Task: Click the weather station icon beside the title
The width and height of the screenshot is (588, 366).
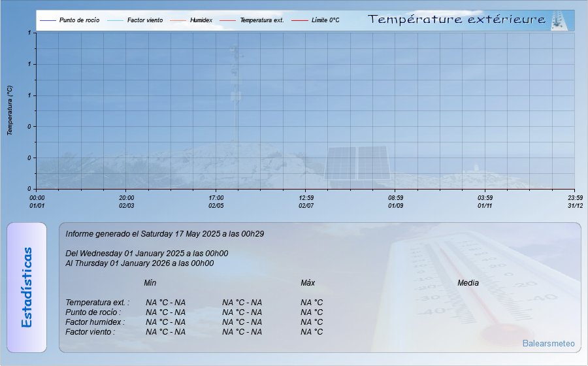Action: click(558, 21)
